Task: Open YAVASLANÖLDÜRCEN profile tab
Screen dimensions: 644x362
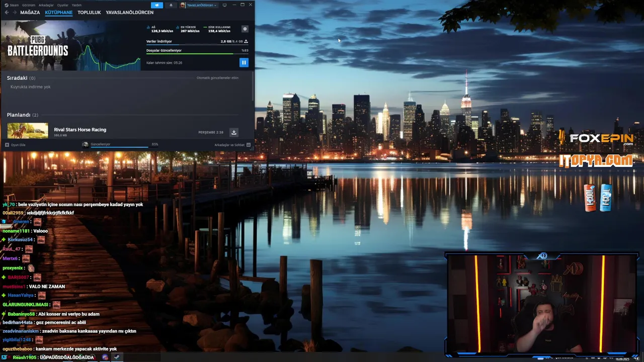Action: (130, 13)
